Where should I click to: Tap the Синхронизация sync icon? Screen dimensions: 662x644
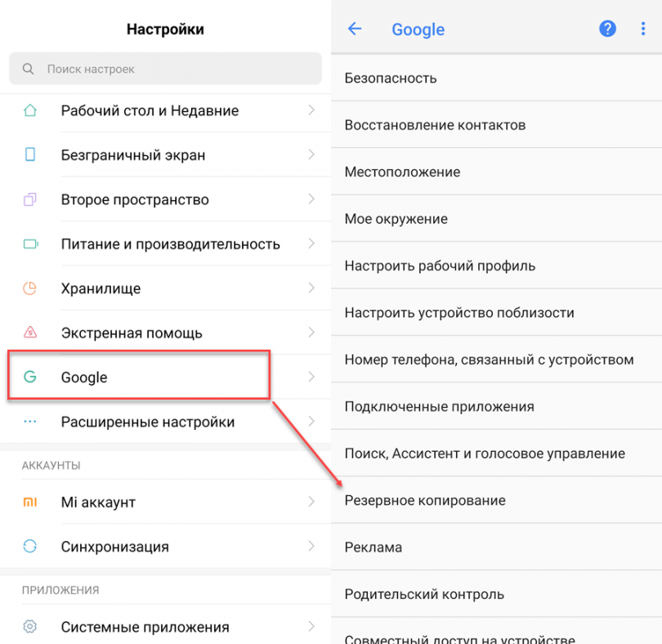coord(30,547)
